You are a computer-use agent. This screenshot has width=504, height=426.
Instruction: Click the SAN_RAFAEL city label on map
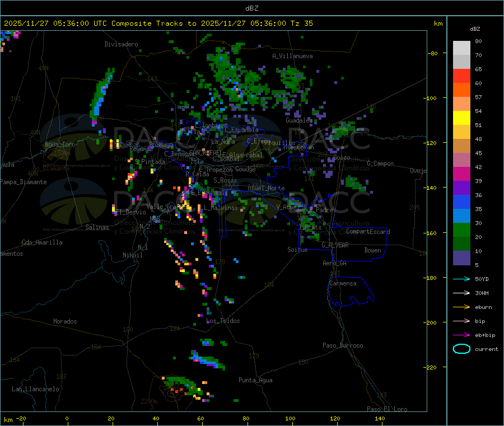[204, 152]
